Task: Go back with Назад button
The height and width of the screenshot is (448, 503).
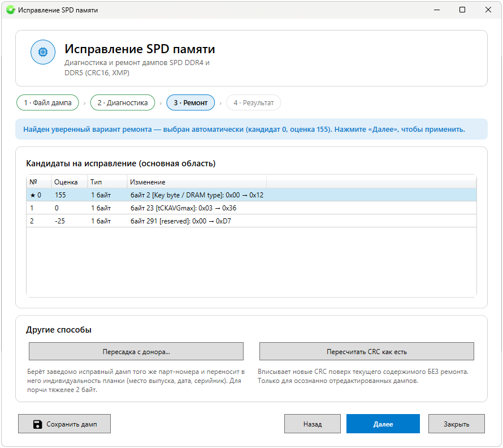Action: pyautogui.click(x=313, y=424)
